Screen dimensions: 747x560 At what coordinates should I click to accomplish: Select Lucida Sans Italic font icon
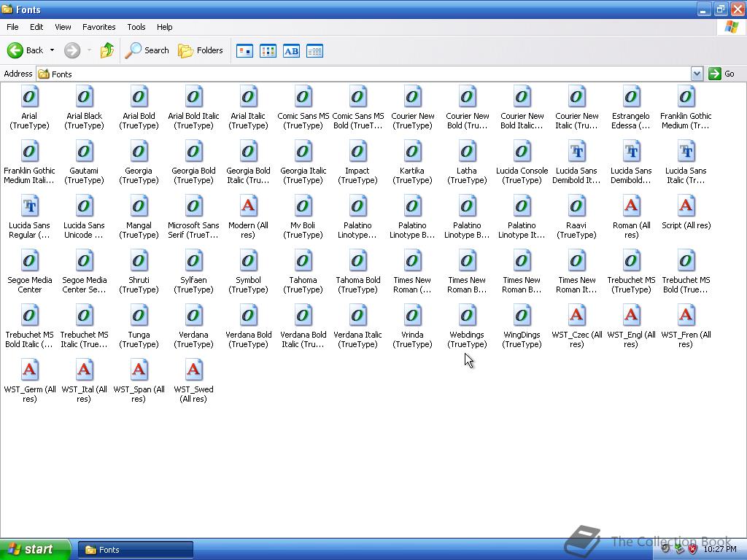[686, 152]
